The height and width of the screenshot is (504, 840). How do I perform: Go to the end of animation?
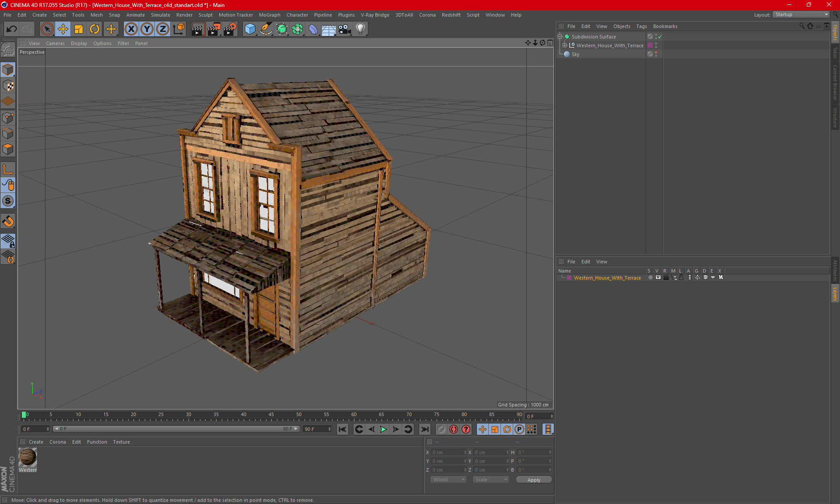(x=424, y=429)
